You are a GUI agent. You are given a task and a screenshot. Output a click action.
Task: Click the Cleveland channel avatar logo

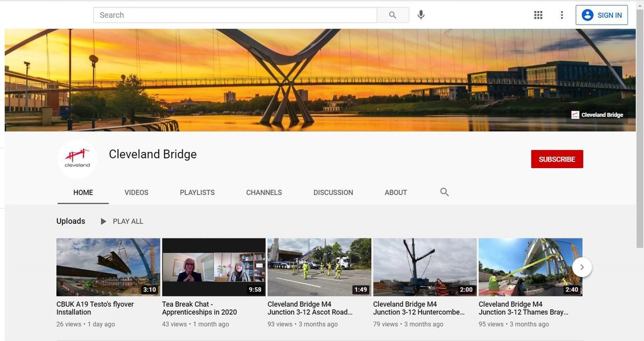tap(77, 159)
